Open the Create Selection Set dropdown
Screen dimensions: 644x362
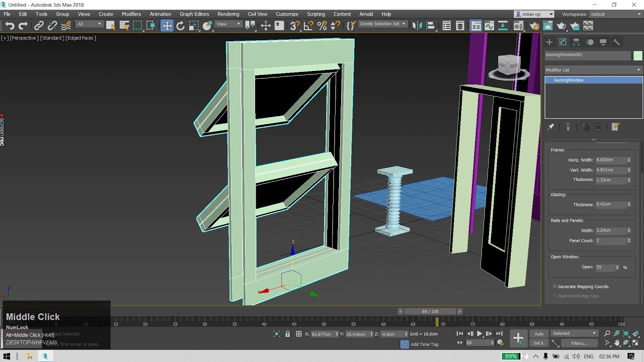click(x=382, y=24)
